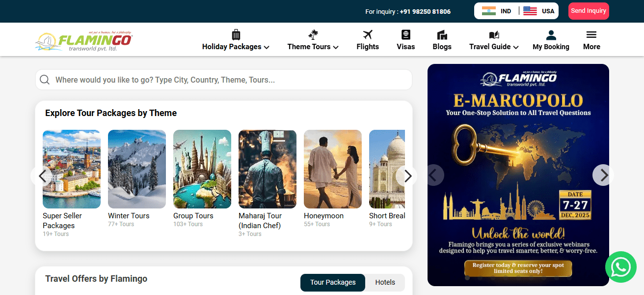
Task: Switch to Tour Packages tab
Action: click(333, 282)
